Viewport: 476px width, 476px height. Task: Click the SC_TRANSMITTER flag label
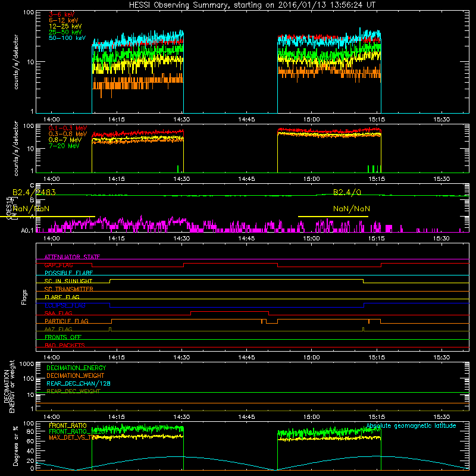(x=68, y=289)
